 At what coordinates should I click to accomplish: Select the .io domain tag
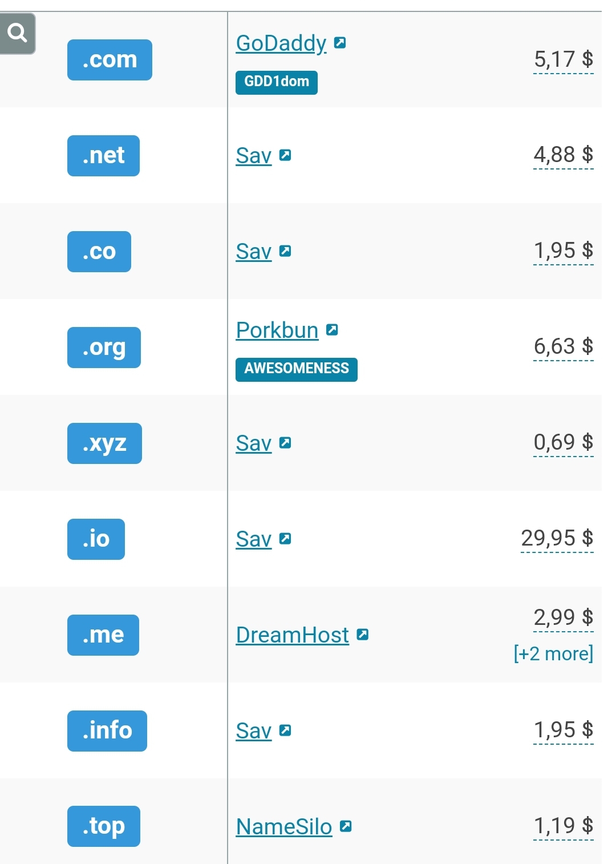[x=96, y=539]
